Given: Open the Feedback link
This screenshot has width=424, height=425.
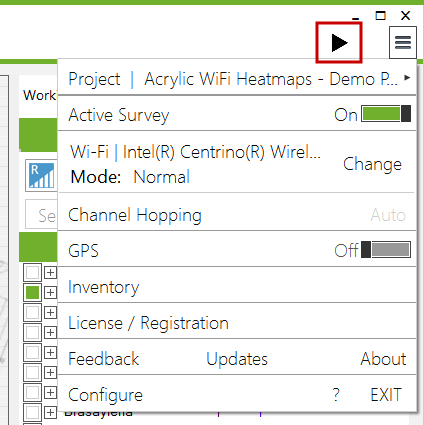Looking at the screenshot, I should click(x=103, y=359).
